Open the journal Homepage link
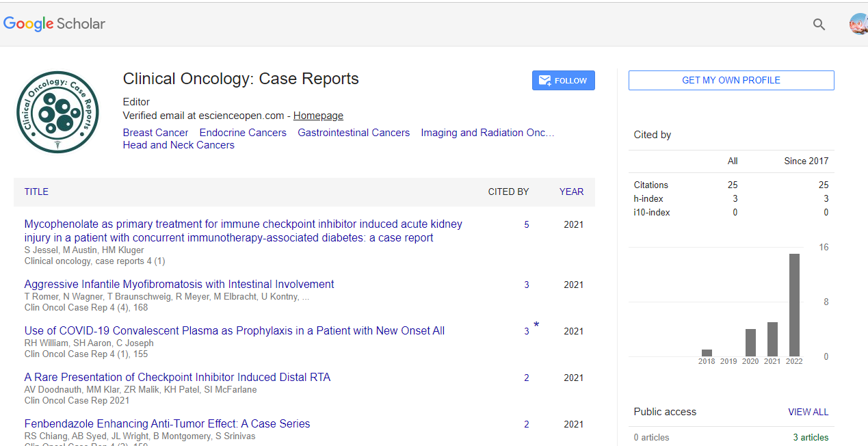Screen dimensions: 868x446 pos(318,116)
